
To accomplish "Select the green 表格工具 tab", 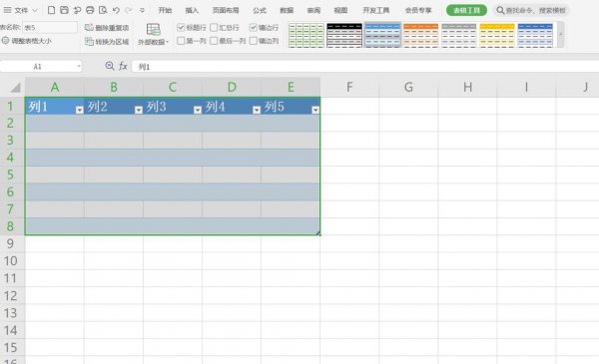I will tap(466, 10).
